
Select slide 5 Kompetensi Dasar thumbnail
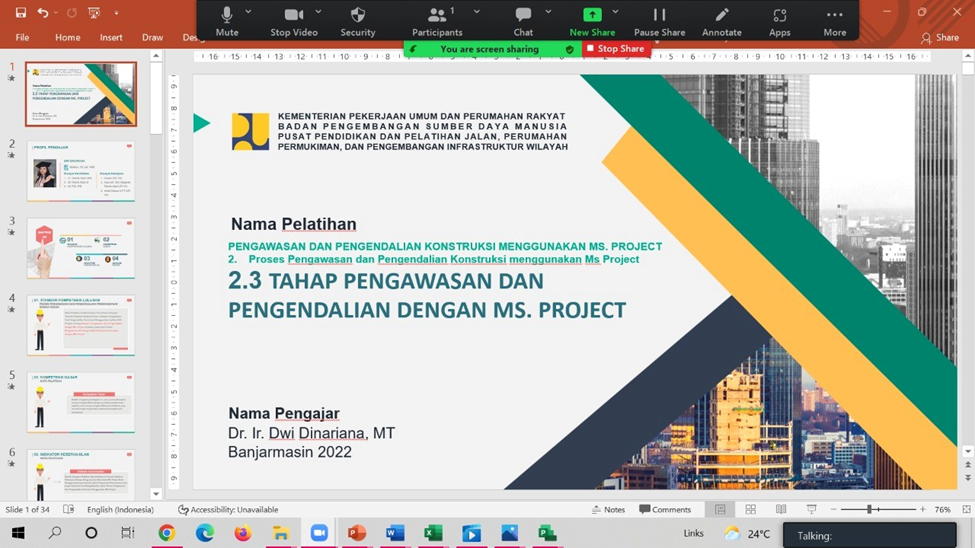tap(81, 402)
